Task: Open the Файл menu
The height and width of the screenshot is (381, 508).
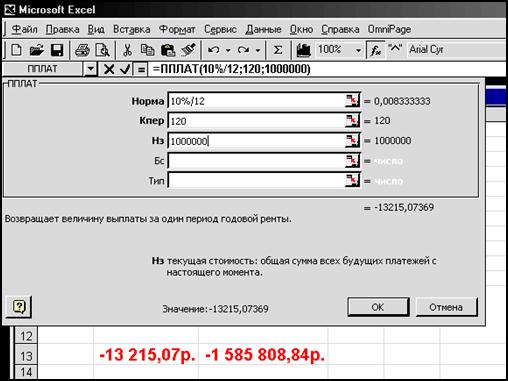Action: 24,30
